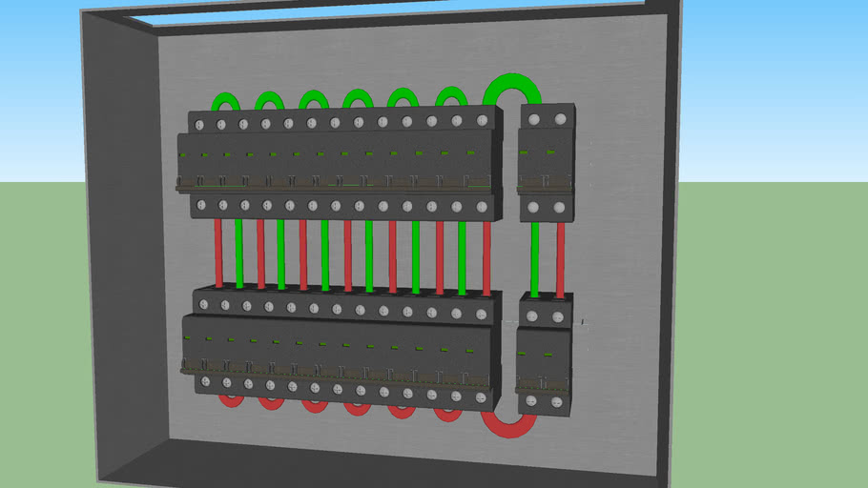This screenshot has height=488, width=868.
Task: Click the red wire joining the right-side breakers
Action: 559,257
